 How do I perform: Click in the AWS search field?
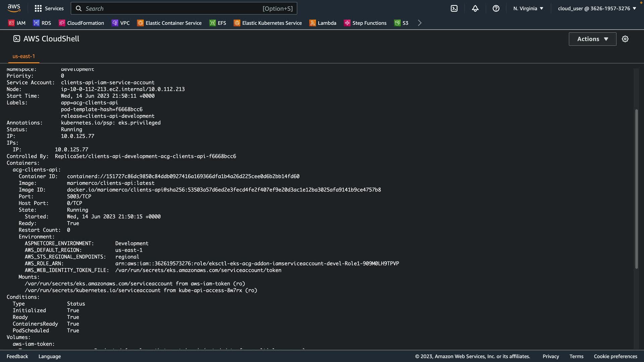pyautogui.click(x=173, y=8)
